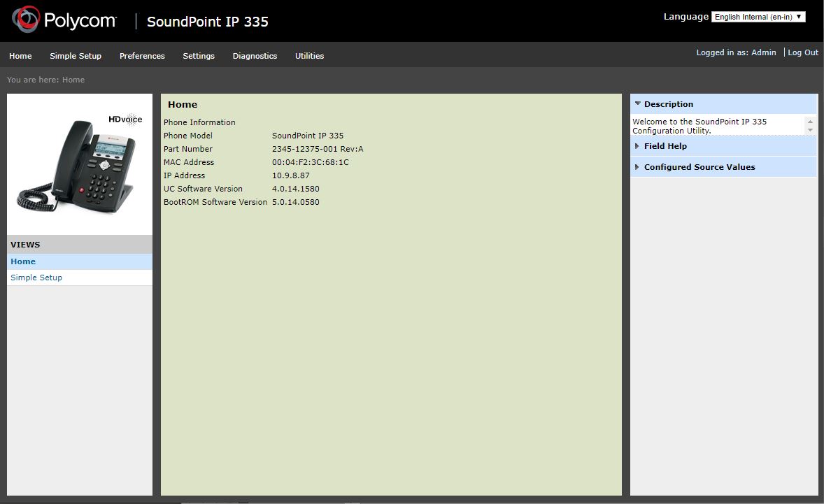Click the Description scrollbar down arrow

(811, 131)
